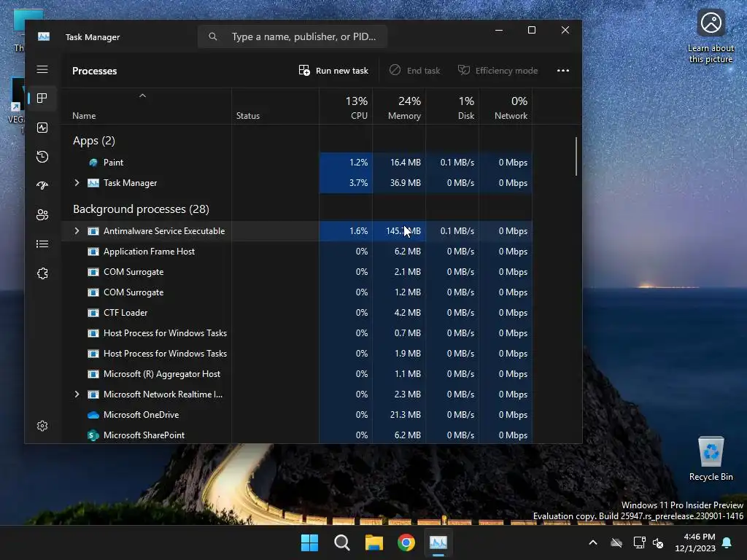Click the search magnifier icon
Screen dimensions: 747x560
(213, 36)
